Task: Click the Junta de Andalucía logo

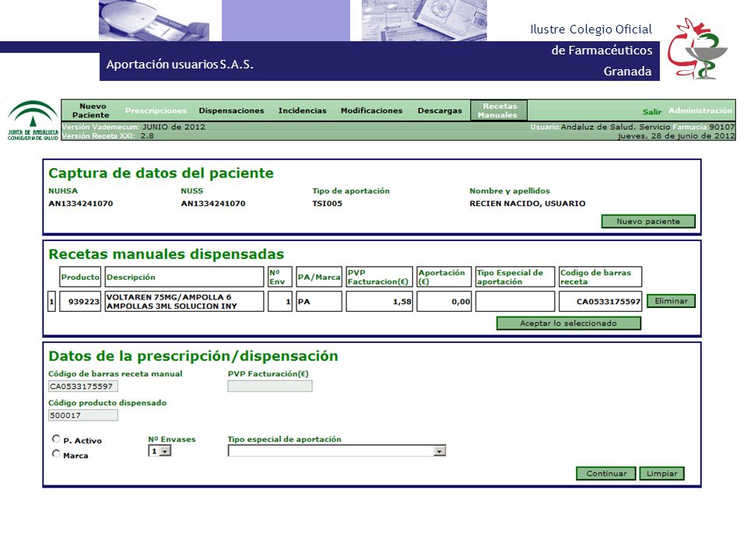Action: [33, 120]
